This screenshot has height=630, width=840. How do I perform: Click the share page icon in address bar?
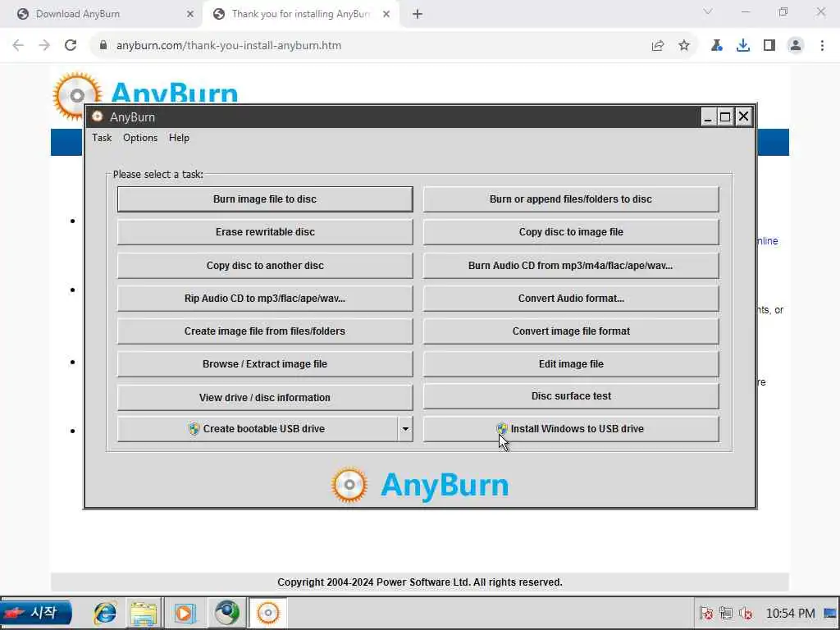[658, 46]
